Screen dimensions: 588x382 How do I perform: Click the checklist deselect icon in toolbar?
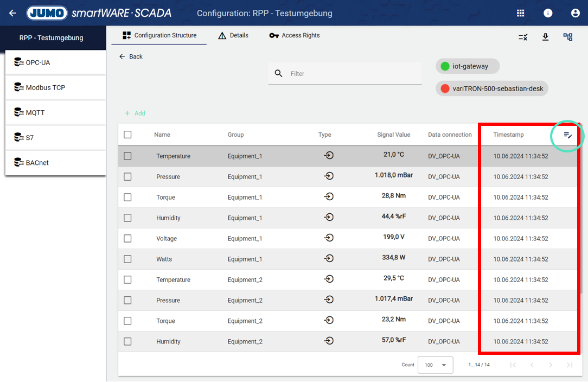click(523, 37)
